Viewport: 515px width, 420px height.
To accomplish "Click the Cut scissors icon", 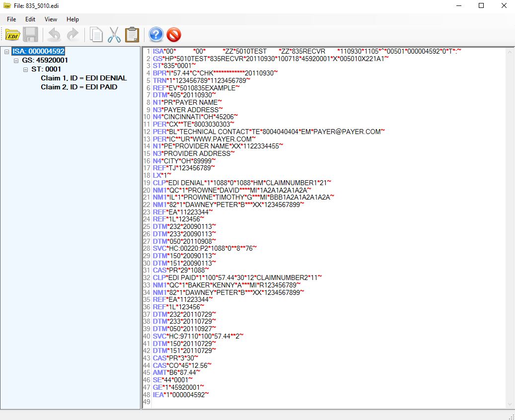I will pos(114,34).
